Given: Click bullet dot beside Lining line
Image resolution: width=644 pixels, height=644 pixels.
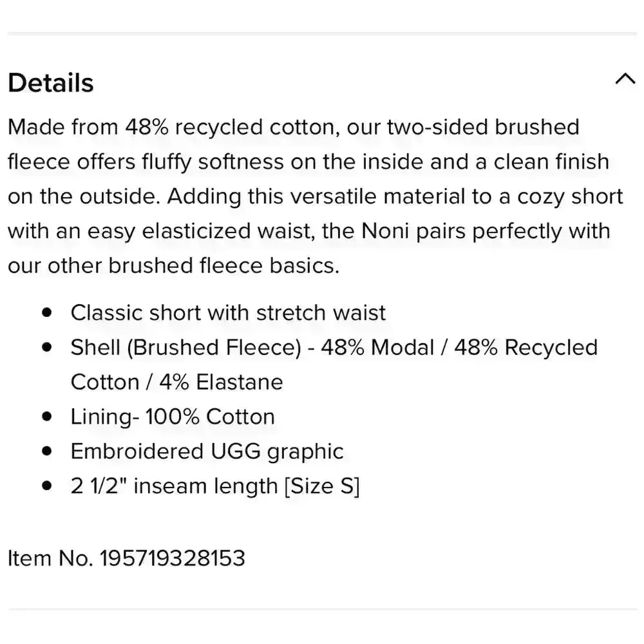Looking at the screenshot, I should pos(46,417).
